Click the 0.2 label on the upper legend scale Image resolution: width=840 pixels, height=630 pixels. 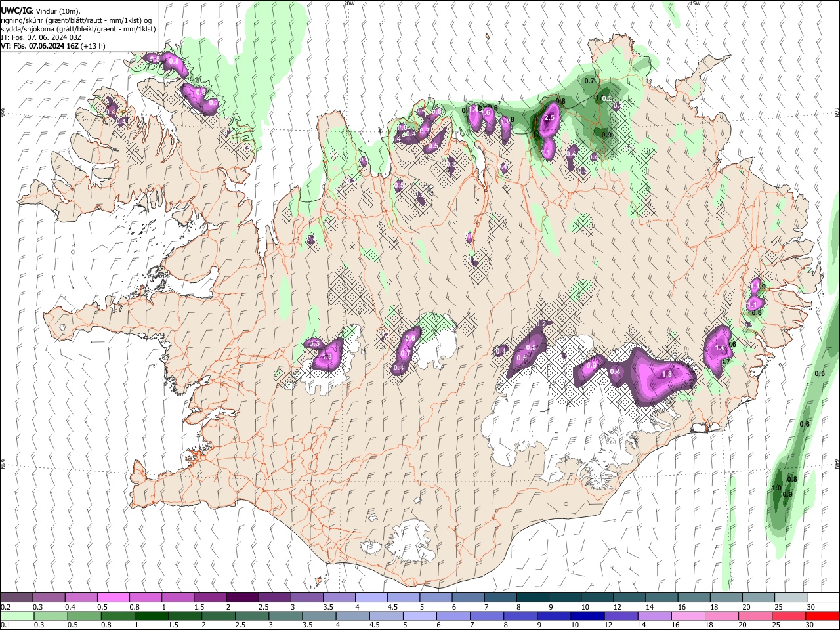[x=5, y=607]
